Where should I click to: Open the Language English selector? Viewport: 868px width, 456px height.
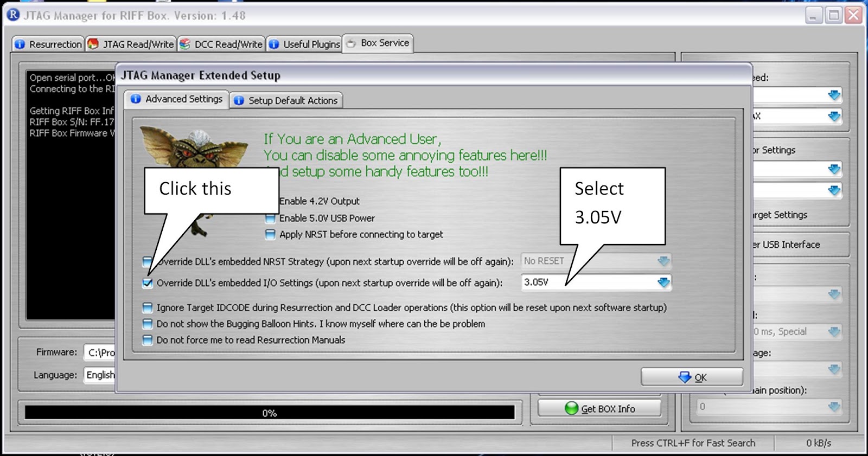point(100,375)
